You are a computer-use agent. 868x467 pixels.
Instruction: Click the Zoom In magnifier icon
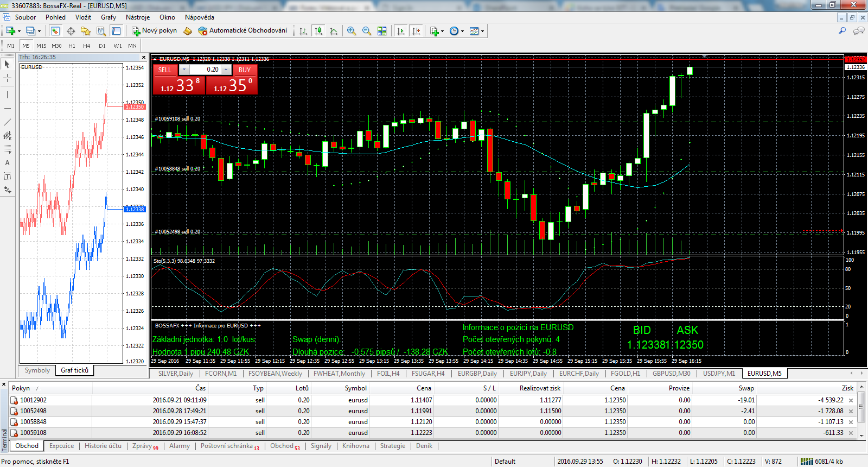352,31
